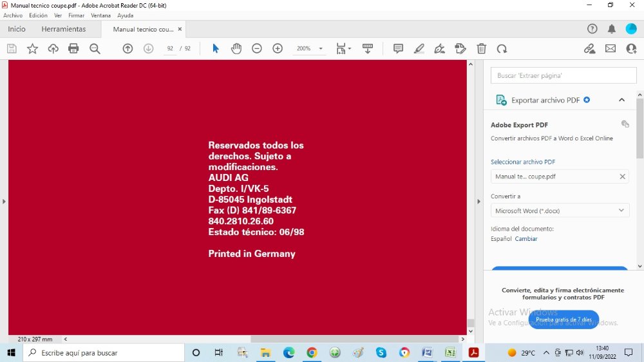644x362 pixels.
Task: Open the Ayuda menu
Action: coord(126,15)
